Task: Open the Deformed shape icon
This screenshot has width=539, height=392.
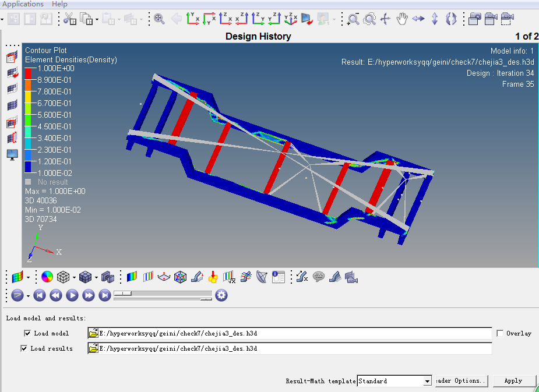Action: coord(196,277)
